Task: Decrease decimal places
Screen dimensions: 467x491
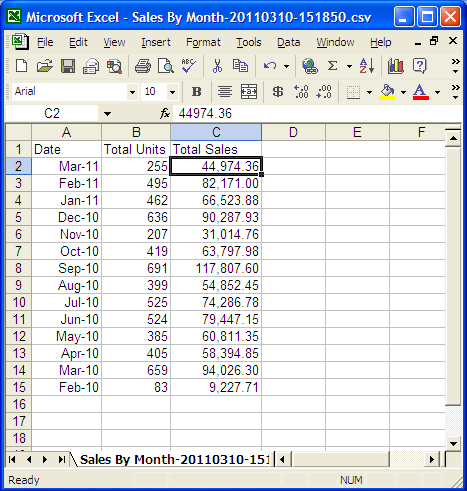Action: 324,92
